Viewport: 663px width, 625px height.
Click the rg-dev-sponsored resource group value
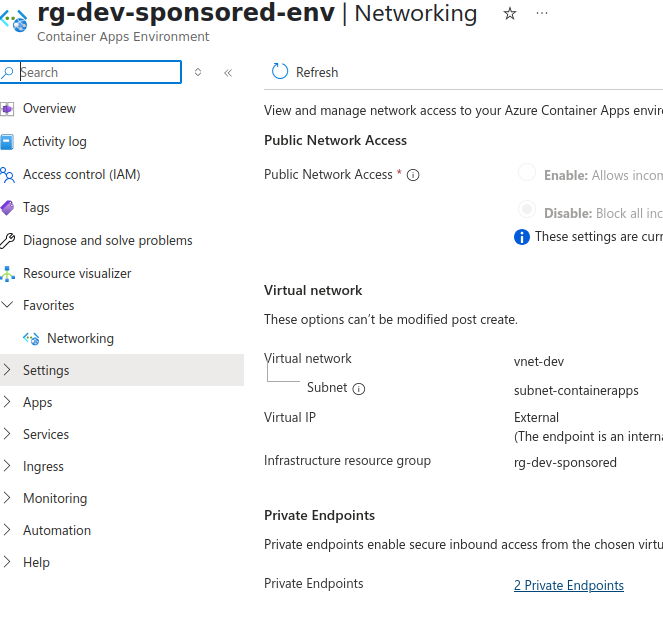(x=565, y=463)
